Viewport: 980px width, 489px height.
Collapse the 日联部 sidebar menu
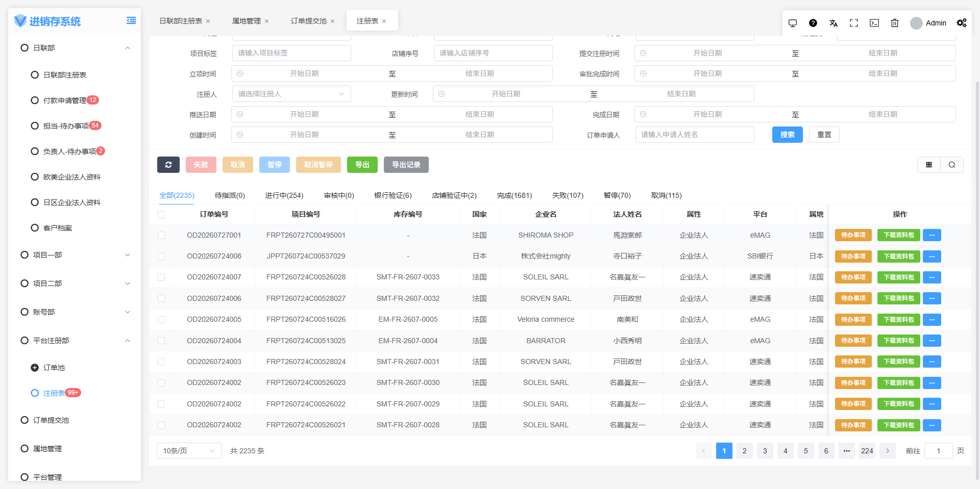pyautogui.click(x=75, y=48)
